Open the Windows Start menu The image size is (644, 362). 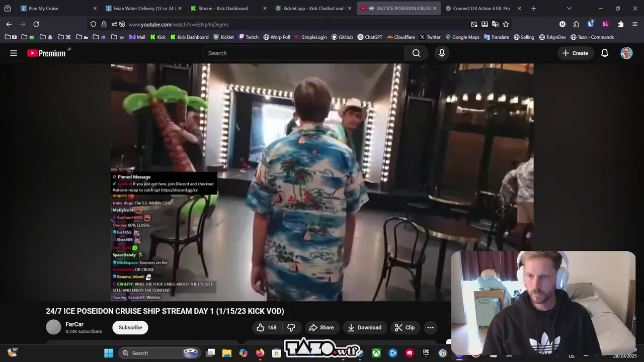click(109, 353)
